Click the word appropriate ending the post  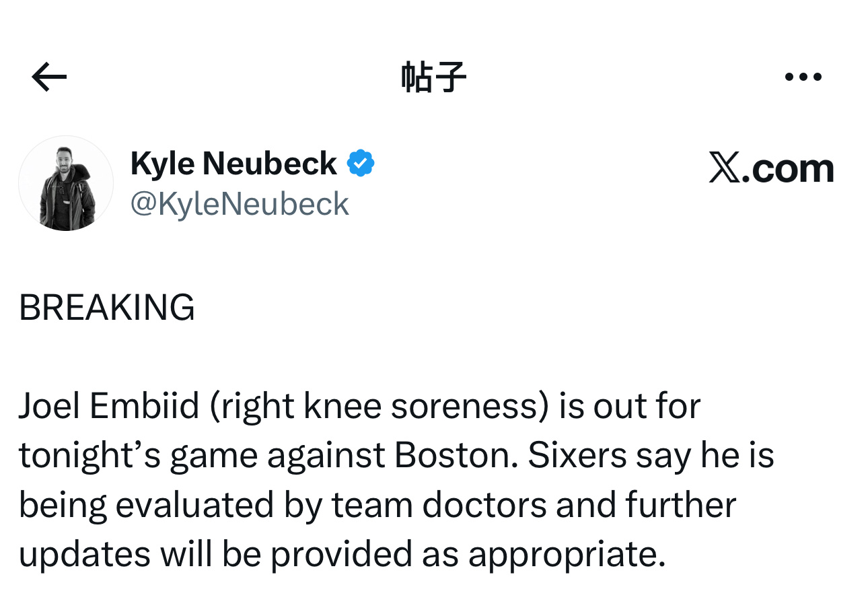(x=562, y=554)
